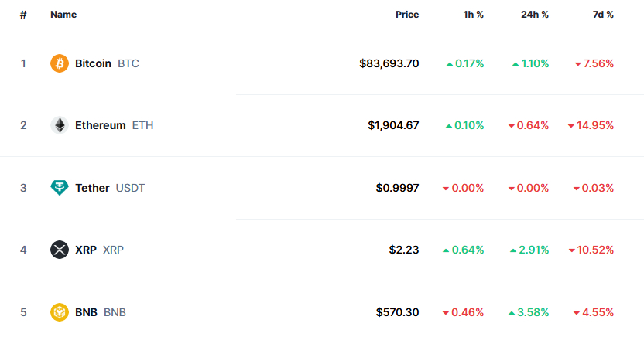This screenshot has width=644, height=337.
Task: Sort by the 7d % column header
Action: click(603, 15)
